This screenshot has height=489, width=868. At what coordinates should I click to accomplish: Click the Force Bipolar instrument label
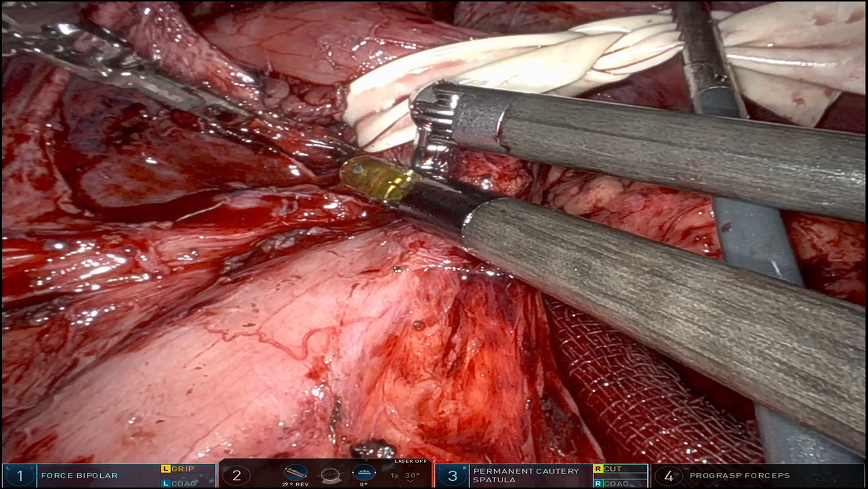click(79, 476)
